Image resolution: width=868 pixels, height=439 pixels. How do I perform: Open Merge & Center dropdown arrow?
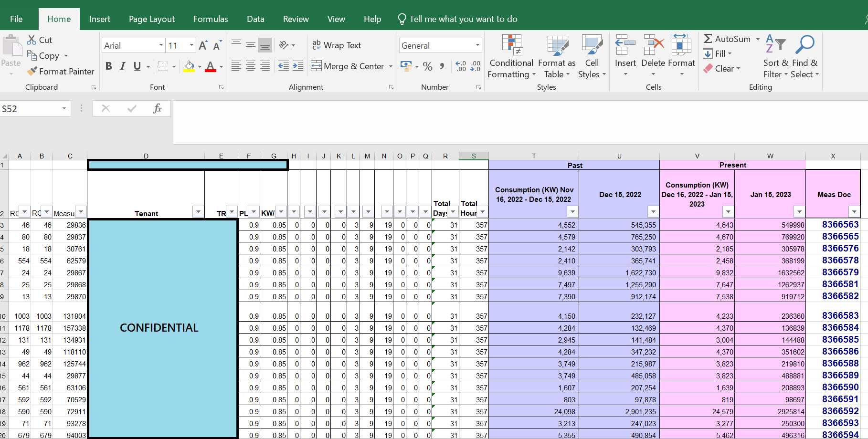(391, 66)
